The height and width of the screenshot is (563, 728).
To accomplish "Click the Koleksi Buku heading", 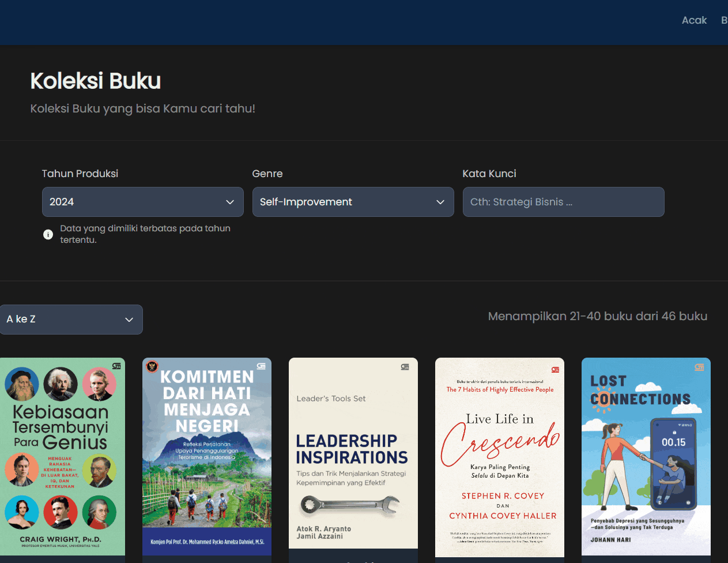I will tap(96, 81).
